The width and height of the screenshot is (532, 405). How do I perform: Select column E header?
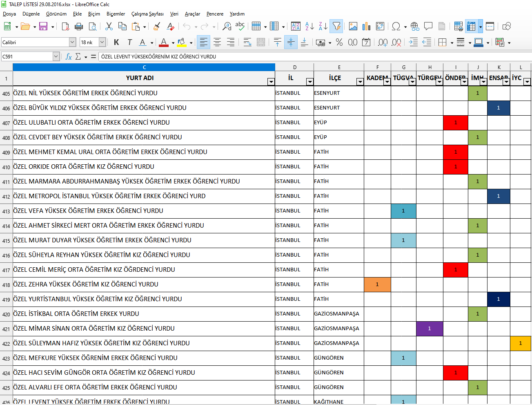point(339,67)
